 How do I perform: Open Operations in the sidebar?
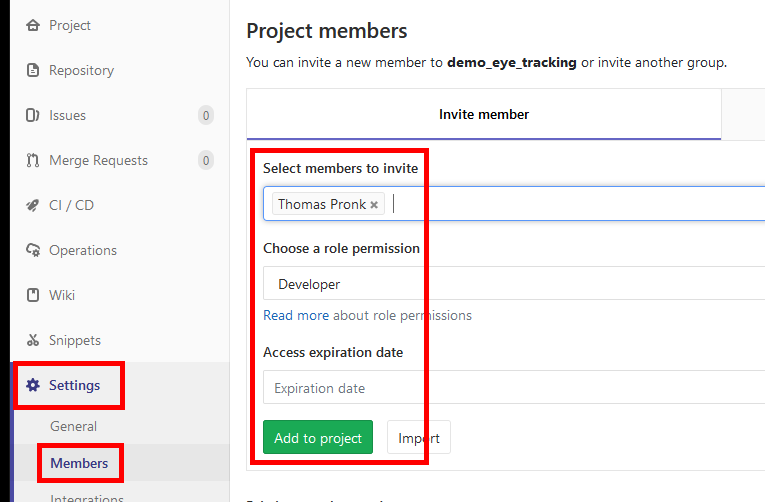(83, 250)
